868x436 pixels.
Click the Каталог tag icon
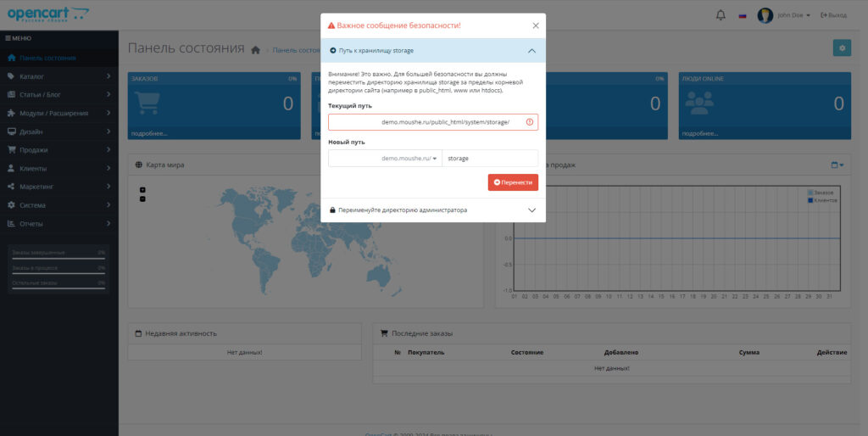coord(11,76)
